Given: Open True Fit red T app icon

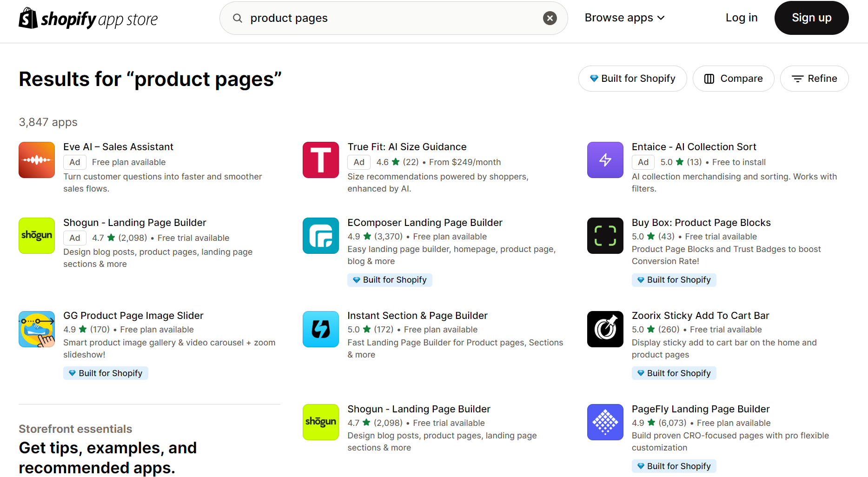Looking at the screenshot, I should click(x=321, y=160).
